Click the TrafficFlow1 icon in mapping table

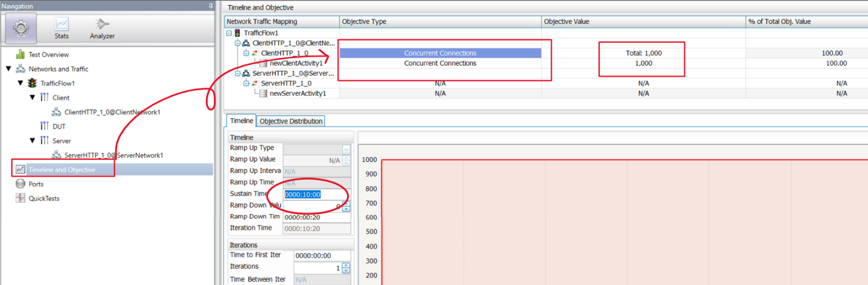coord(237,33)
